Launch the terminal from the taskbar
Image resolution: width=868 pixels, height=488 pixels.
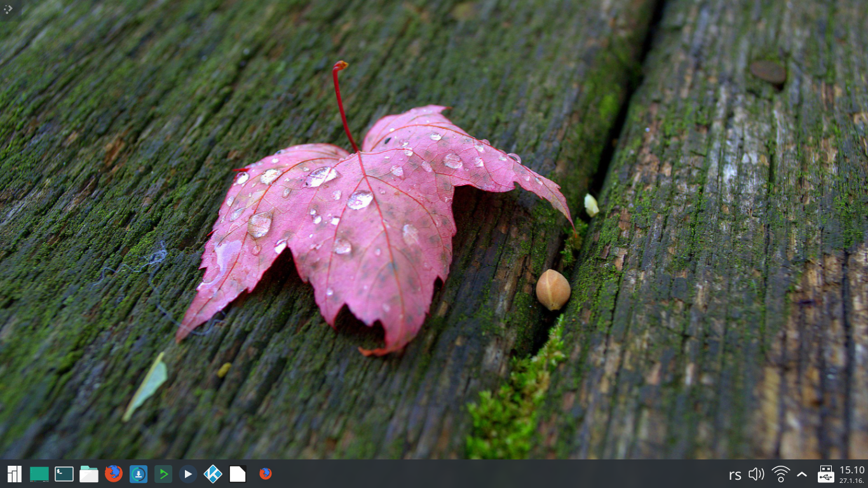click(x=64, y=474)
